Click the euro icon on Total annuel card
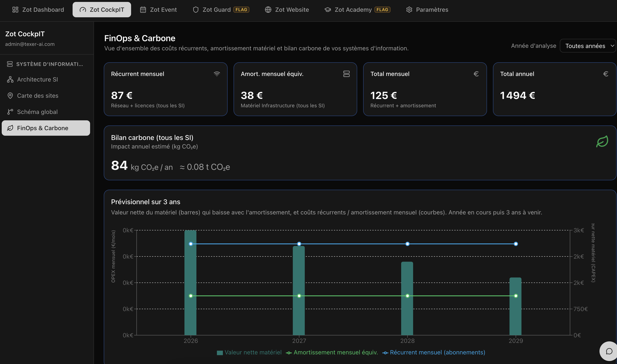Screen dimensions: 617x364 [606, 74]
